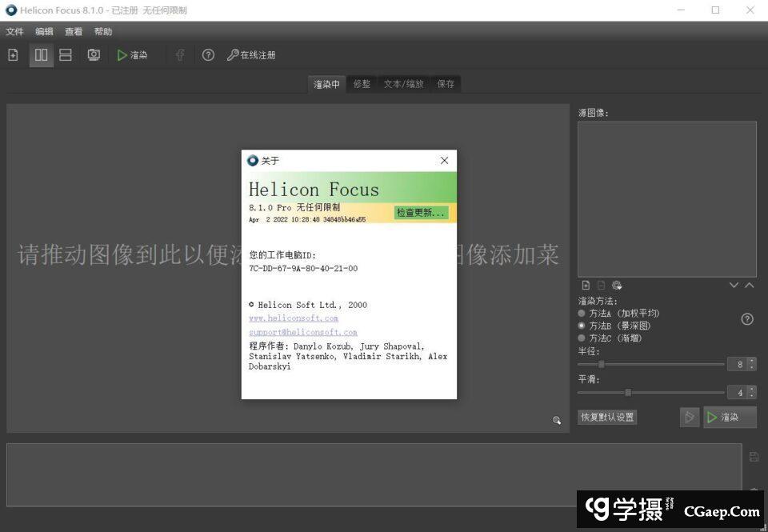Open the 文件 menu

coord(15,32)
